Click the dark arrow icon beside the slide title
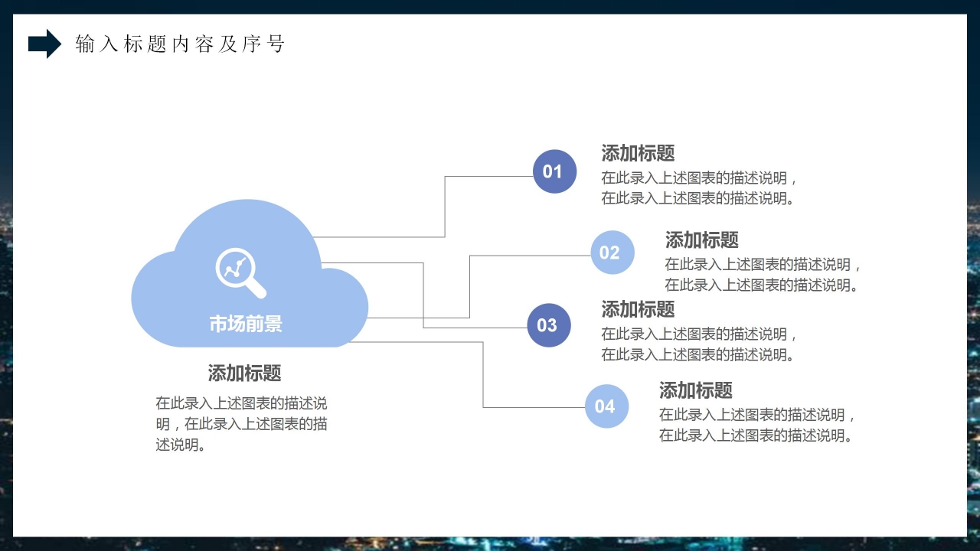This screenshot has height=551, width=980. coord(44,44)
